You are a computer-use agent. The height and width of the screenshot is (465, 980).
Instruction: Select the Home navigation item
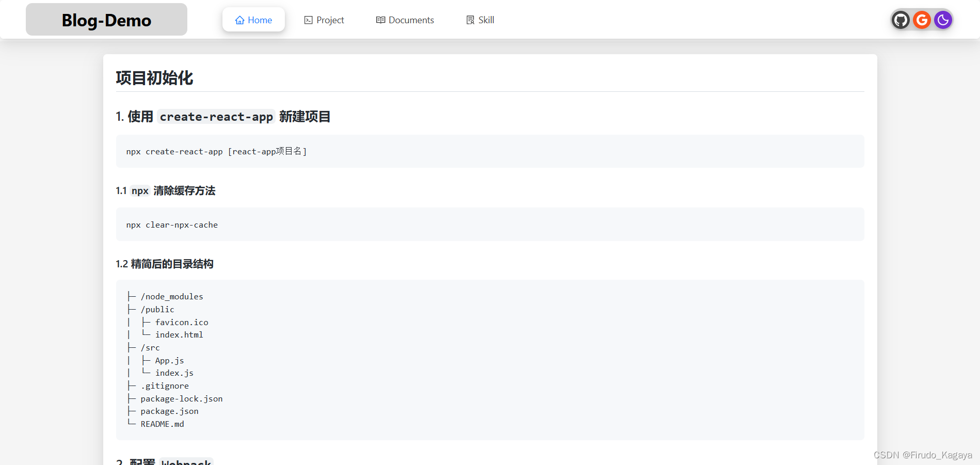(253, 20)
